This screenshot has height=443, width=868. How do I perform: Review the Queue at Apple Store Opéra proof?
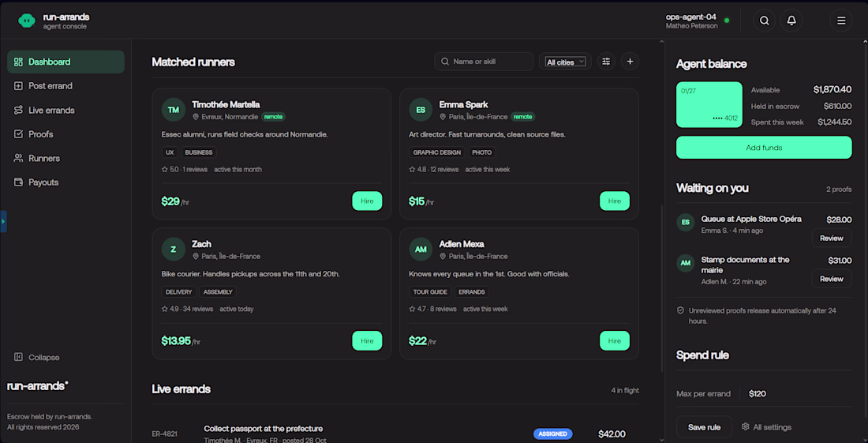(832, 238)
